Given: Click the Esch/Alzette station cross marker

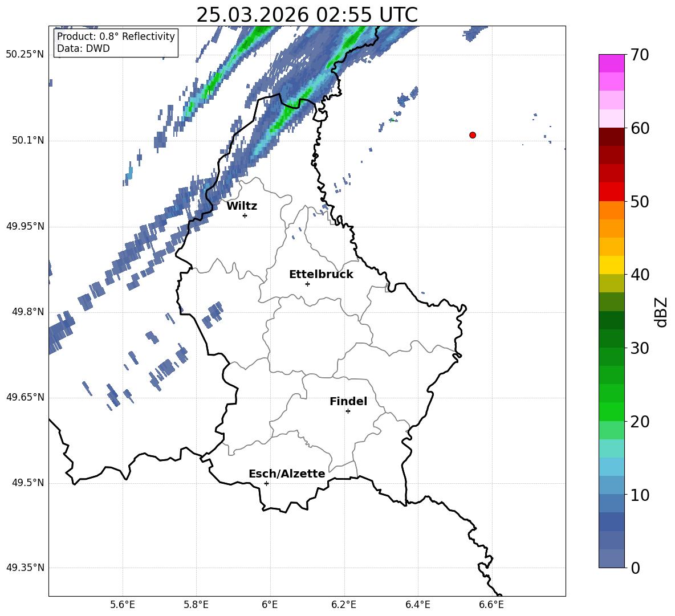Looking at the screenshot, I should point(266,483).
